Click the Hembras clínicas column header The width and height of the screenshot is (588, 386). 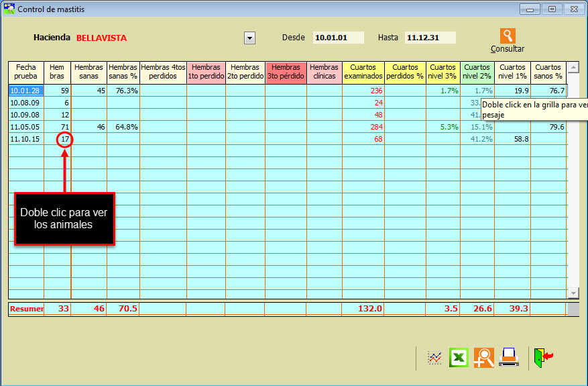click(x=324, y=72)
